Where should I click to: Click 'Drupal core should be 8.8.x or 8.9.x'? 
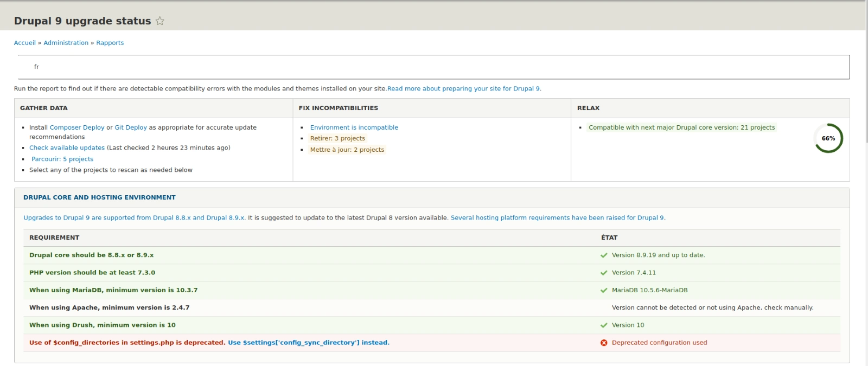click(x=91, y=255)
